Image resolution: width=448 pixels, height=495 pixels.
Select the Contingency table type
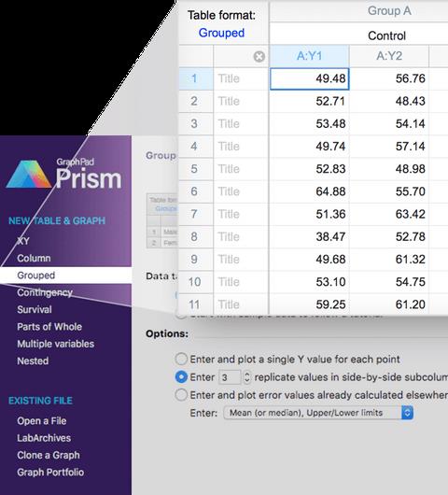45,292
